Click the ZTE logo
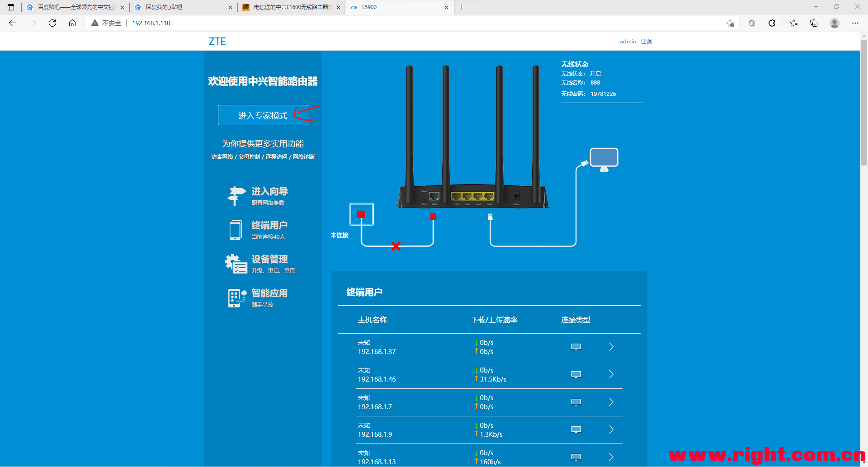Viewport: 868px width, 467px height. pyautogui.click(x=217, y=42)
